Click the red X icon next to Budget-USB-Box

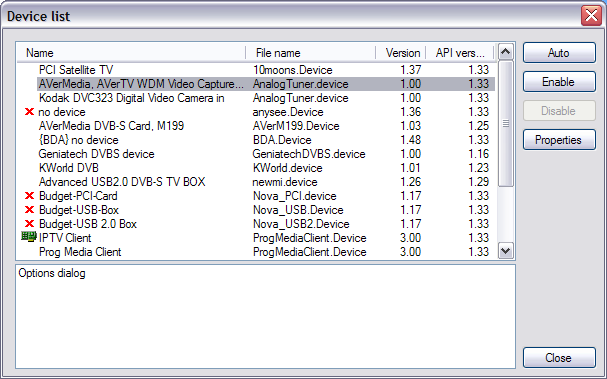tap(29, 210)
